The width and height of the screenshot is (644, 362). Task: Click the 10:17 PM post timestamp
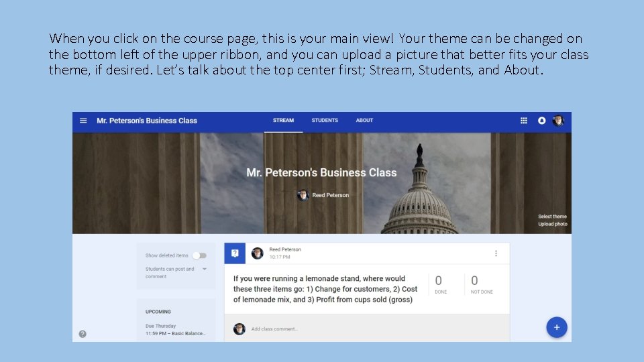click(x=279, y=257)
